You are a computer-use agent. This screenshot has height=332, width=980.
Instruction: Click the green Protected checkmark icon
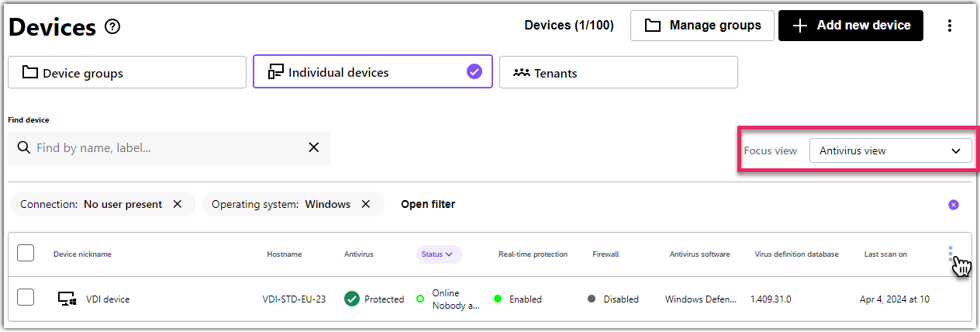pos(352,299)
